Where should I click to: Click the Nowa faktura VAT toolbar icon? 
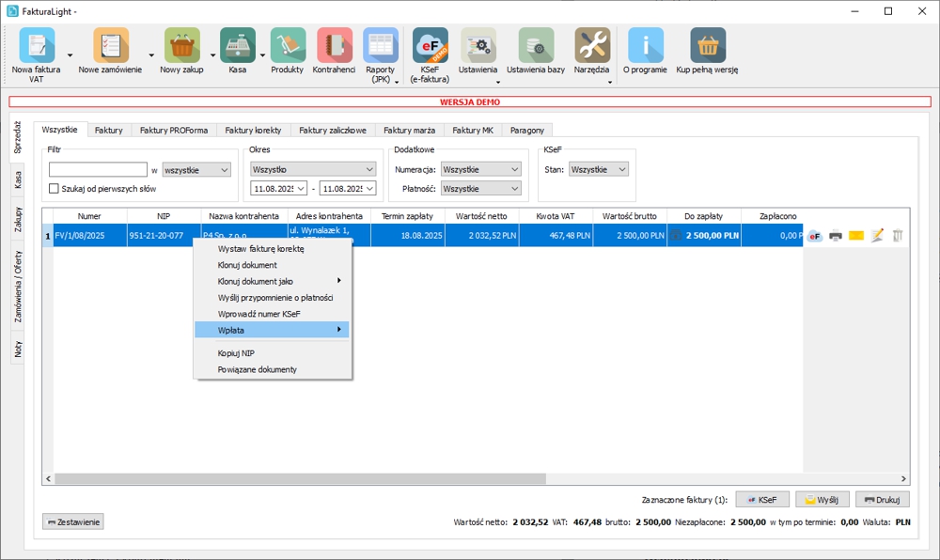pos(37,46)
